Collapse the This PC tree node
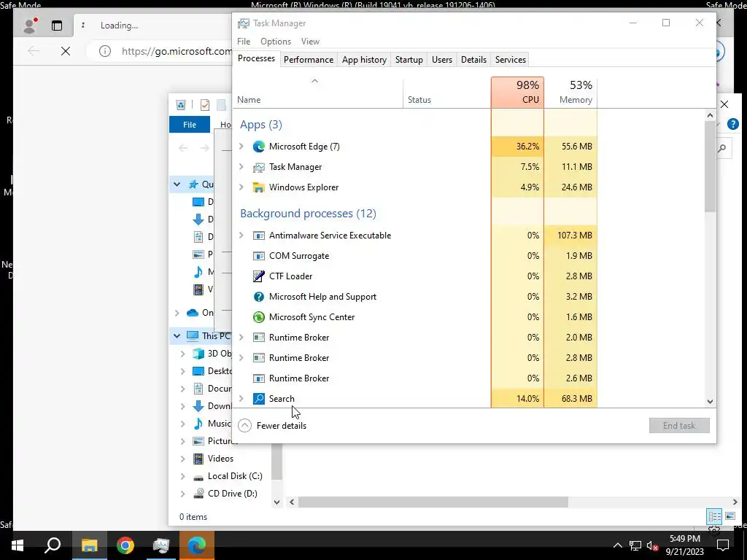Viewport: 747px width, 560px height. (177, 335)
